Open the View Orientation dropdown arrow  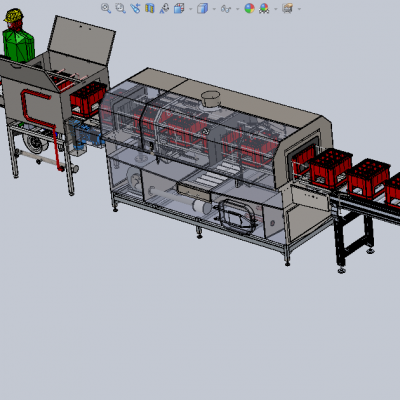click(x=191, y=9)
